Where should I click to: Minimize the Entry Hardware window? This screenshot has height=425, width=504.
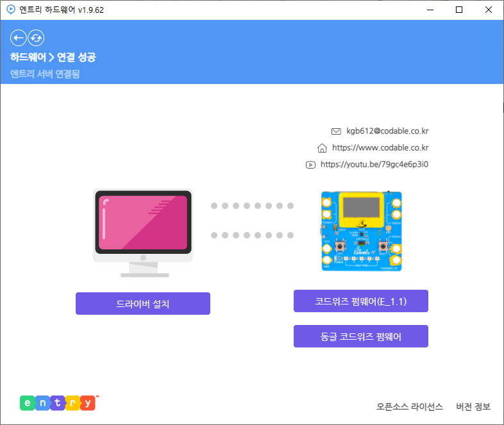tap(430, 10)
